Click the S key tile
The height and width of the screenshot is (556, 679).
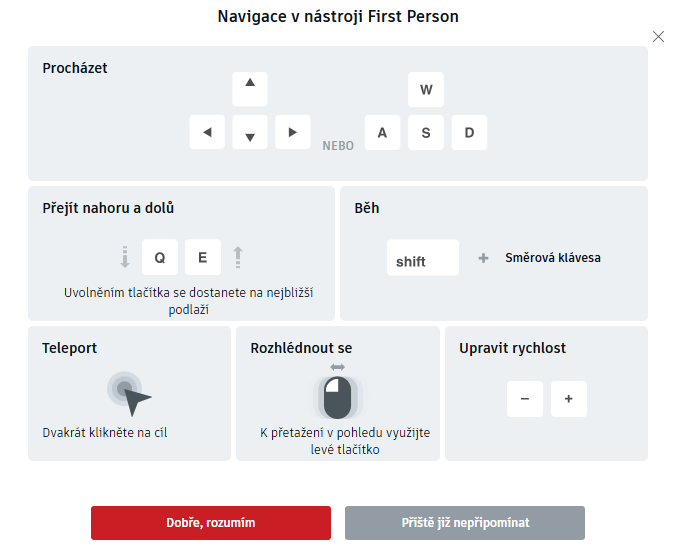pos(426,133)
